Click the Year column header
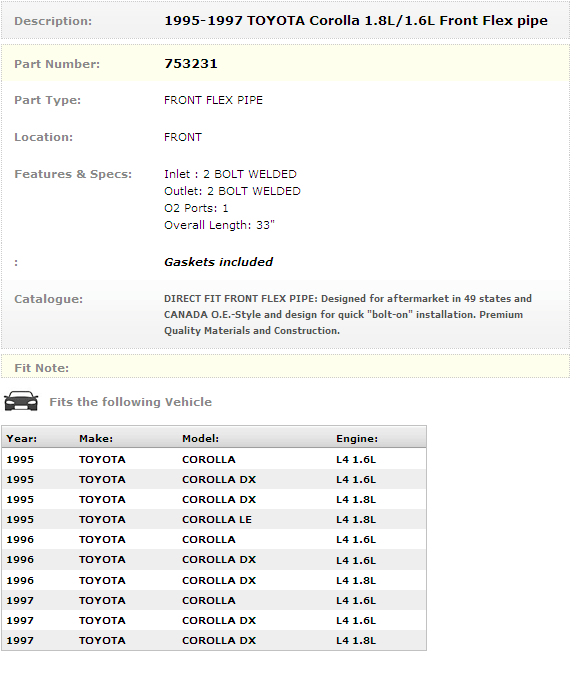This screenshot has width=570, height=699. click(21, 439)
